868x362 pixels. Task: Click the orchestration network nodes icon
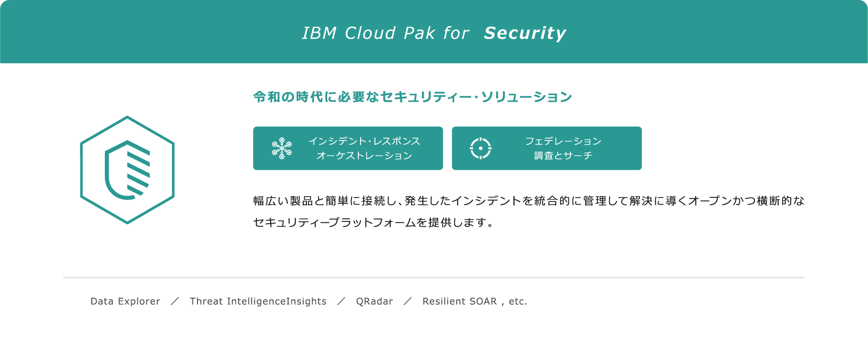point(282,148)
